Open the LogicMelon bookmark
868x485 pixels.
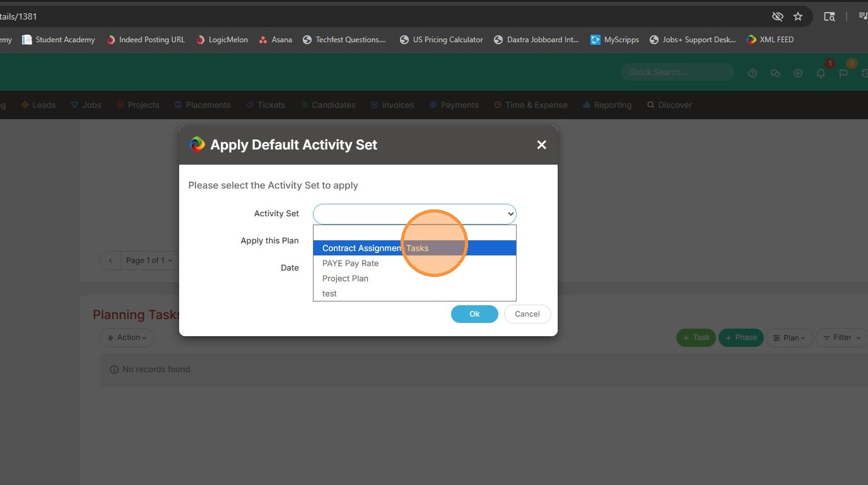click(222, 40)
